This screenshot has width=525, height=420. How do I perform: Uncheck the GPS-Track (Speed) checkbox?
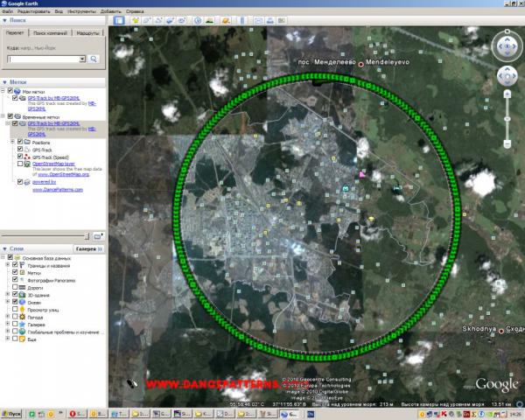click(x=20, y=157)
